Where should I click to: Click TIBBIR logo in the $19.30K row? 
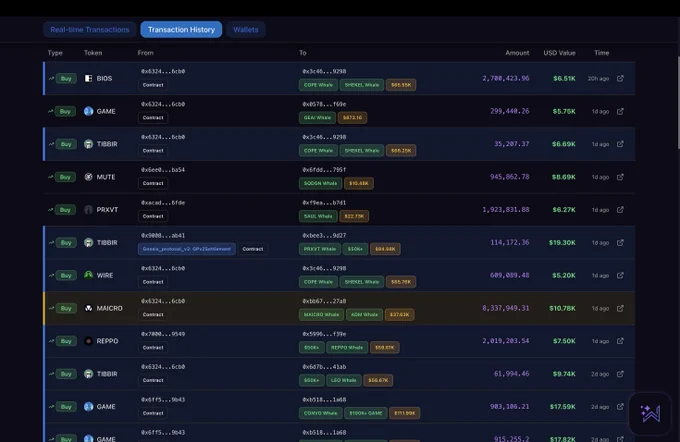pyautogui.click(x=88, y=242)
